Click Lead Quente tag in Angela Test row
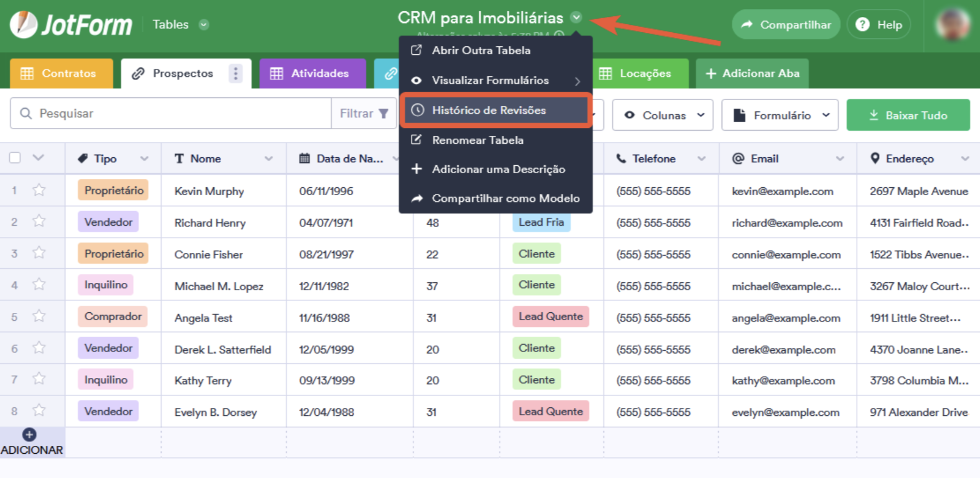Viewport: 980px width, 482px height. point(551,317)
